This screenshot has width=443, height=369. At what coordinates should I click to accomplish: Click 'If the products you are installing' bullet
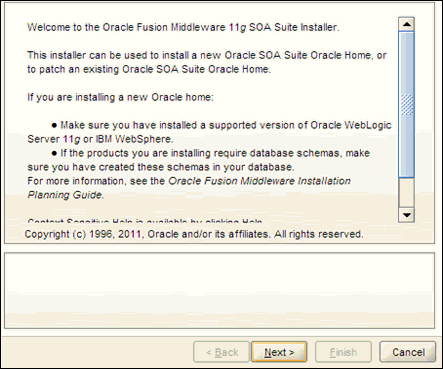point(211,153)
